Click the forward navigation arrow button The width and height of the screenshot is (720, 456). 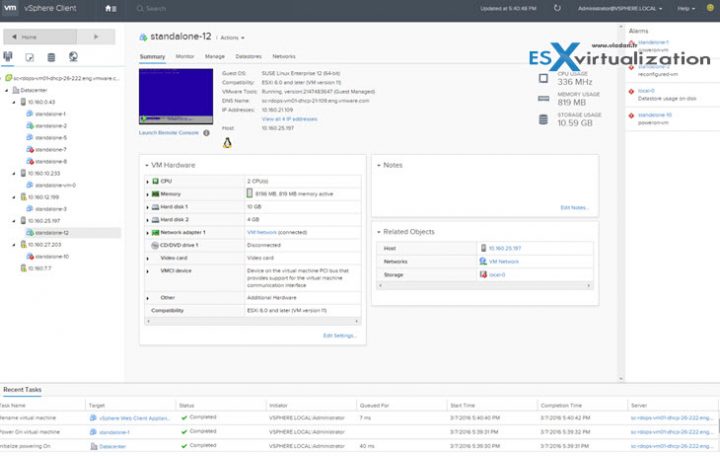tap(96, 37)
